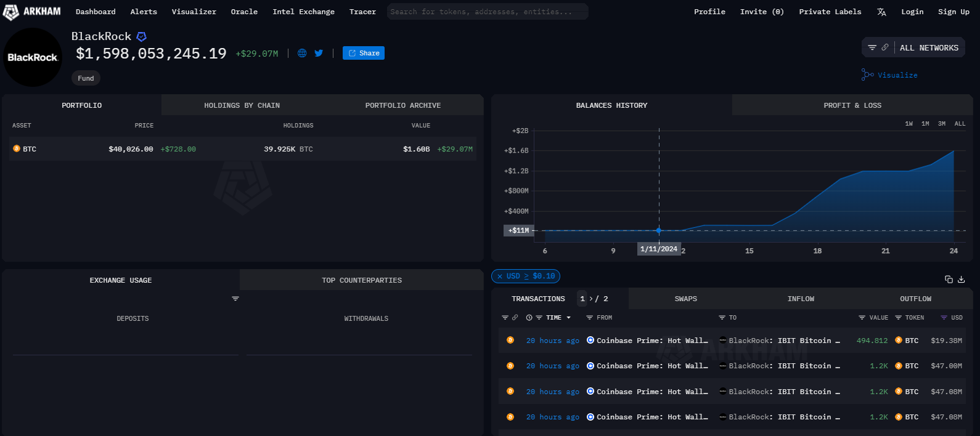Click the link icon beside ALL NETWORKS
Screen dimensions: 980x436
pyautogui.click(x=885, y=47)
